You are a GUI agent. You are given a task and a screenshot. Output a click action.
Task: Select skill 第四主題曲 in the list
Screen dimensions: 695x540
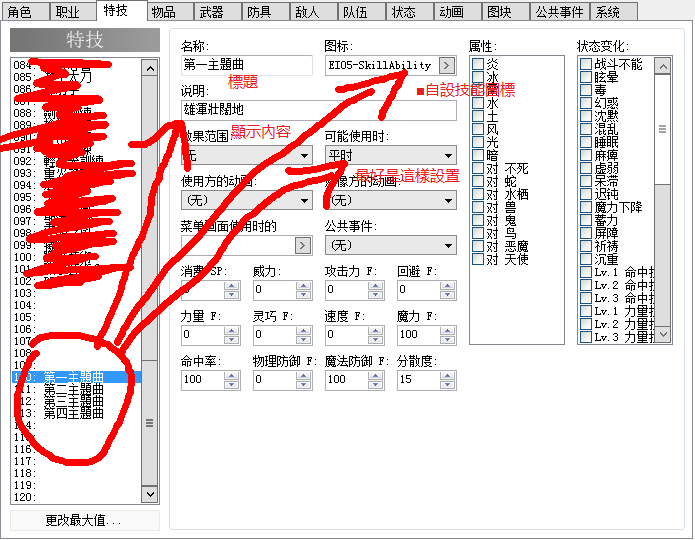click(x=76, y=413)
